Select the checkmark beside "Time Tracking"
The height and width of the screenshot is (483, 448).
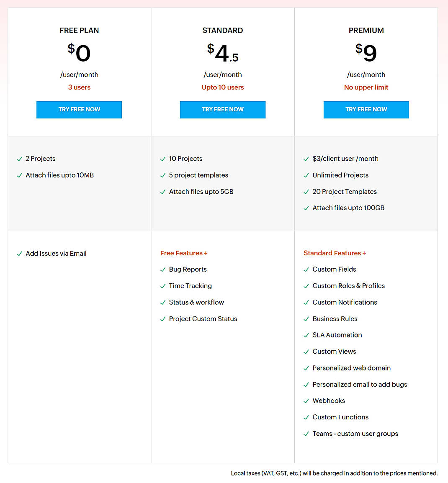163,286
